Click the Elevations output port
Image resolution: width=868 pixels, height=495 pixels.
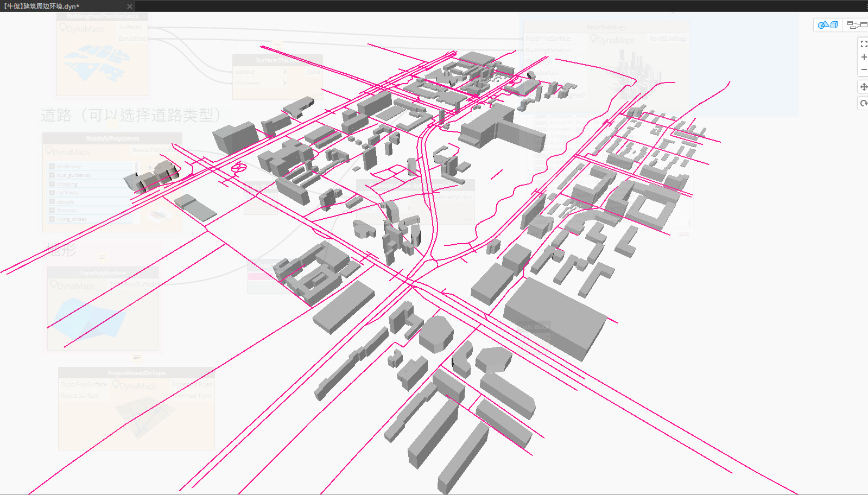tap(132, 39)
